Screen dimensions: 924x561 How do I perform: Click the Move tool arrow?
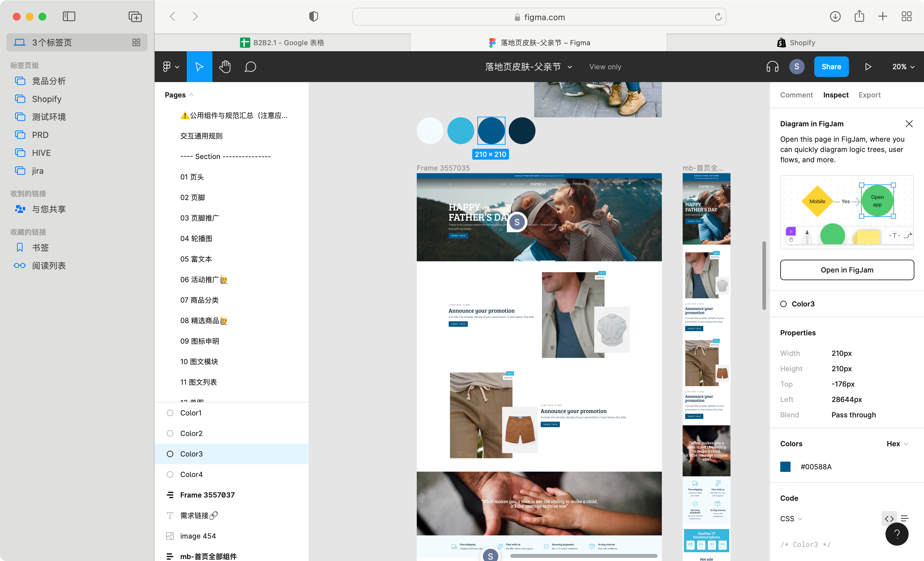pyautogui.click(x=199, y=67)
